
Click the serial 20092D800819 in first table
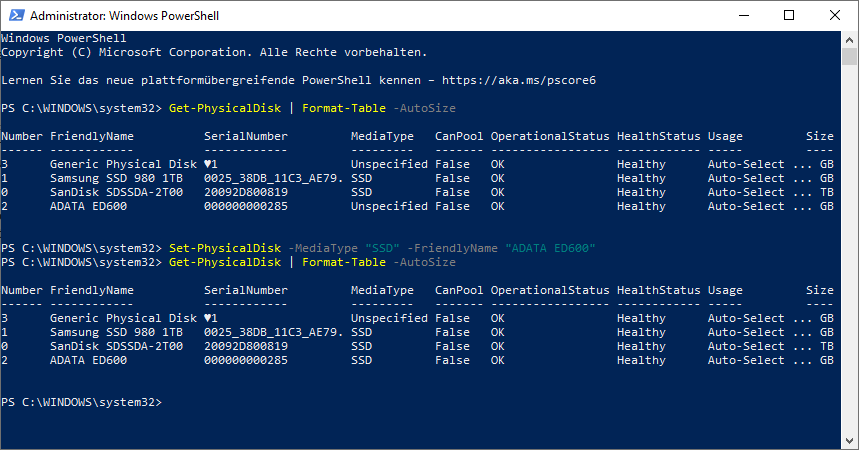245,192
